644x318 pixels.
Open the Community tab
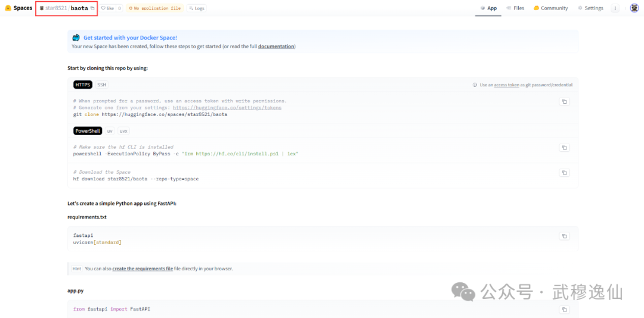point(550,8)
